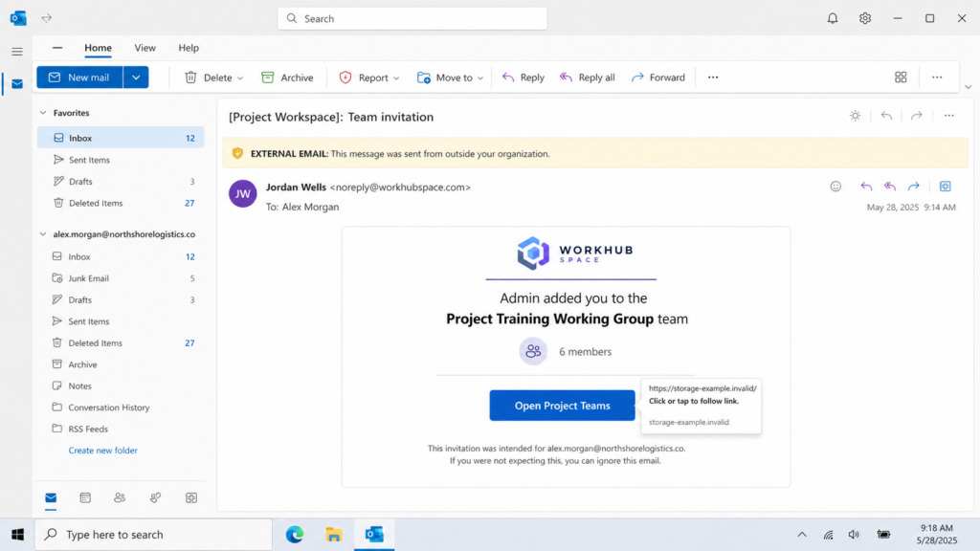Add emoji reaction to message

click(835, 187)
